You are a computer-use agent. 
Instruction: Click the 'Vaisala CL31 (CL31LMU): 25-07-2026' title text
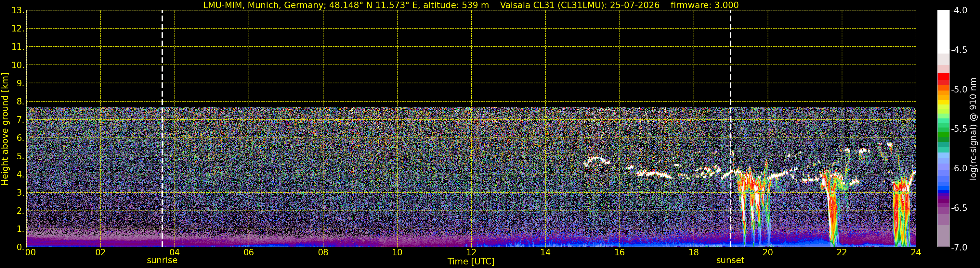580,5
